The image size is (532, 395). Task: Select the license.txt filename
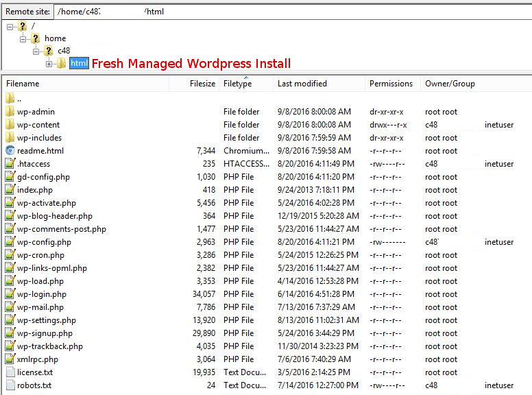click(x=35, y=372)
